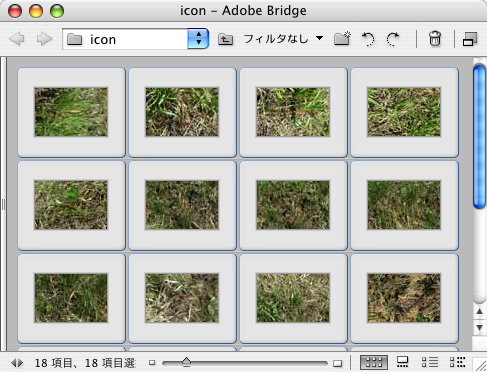Switch to compact mode

[x=470, y=39]
